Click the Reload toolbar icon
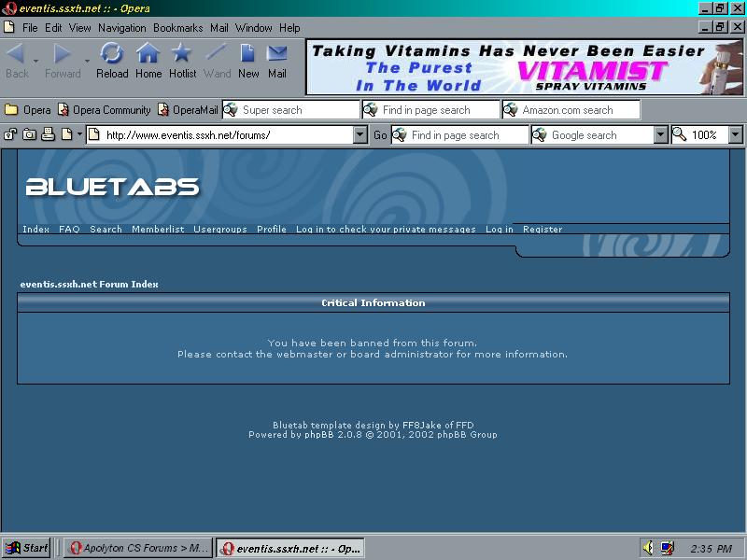 (x=112, y=60)
